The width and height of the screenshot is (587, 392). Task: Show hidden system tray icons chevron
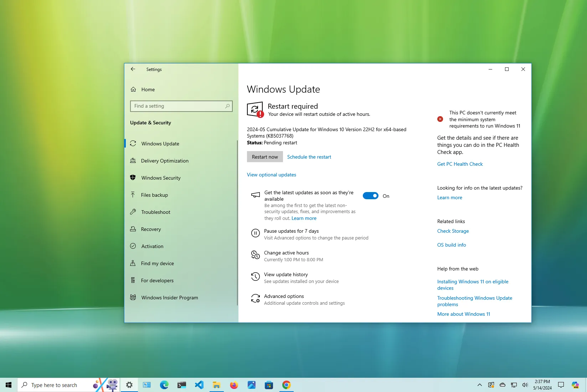click(479, 385)
